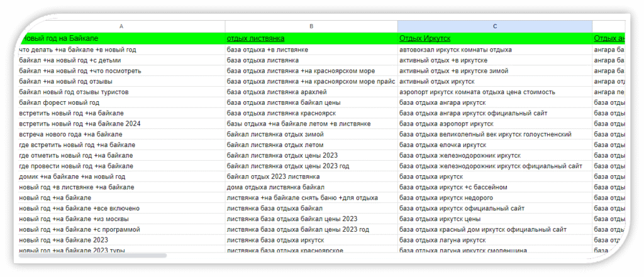
Task: Select cell 'база отдыха +в листвянке'
Action: (x=311, y=50)
